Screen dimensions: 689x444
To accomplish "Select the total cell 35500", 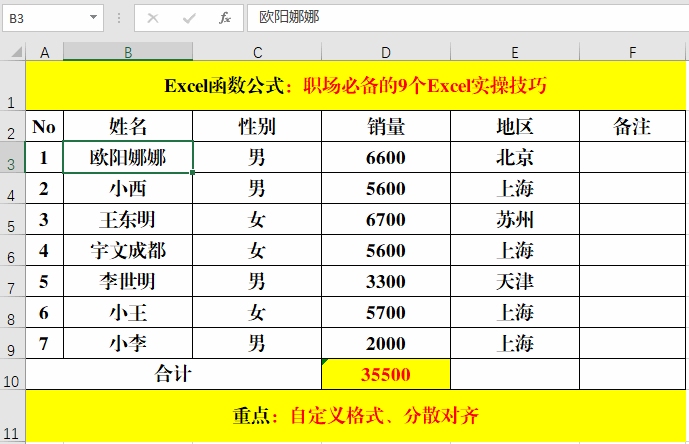I will (x=386, y=374).
